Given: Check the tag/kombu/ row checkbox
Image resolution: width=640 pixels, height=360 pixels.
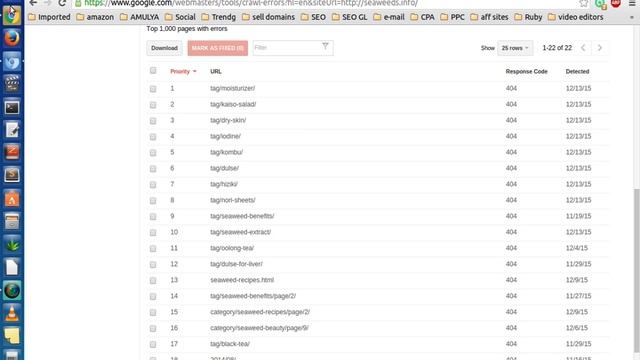Looking at the screenshot, I should click(x=153, y=152).
